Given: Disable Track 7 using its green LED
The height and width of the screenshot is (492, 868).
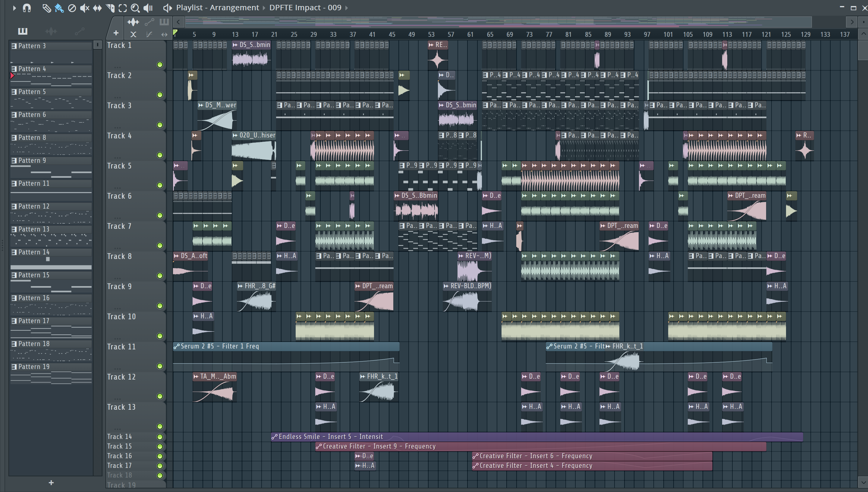Looking at the screenshot, I should (x=160, y=245).
